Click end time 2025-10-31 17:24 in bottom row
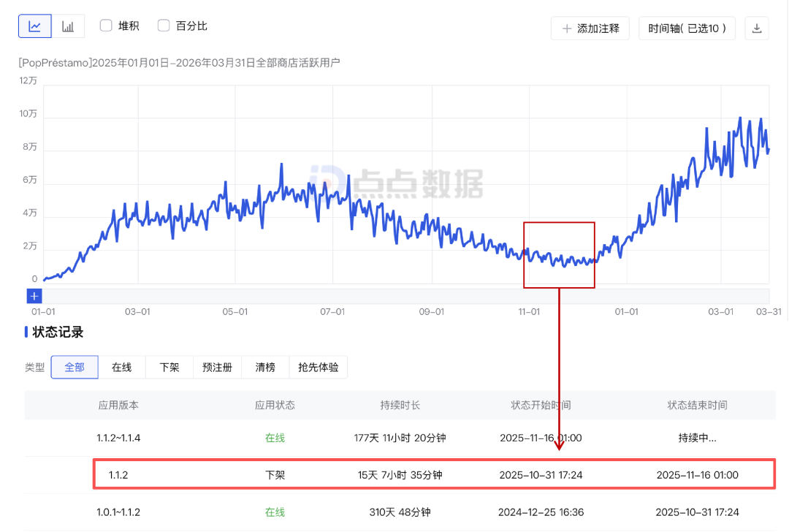789x532 pixels. click(698, 512)
